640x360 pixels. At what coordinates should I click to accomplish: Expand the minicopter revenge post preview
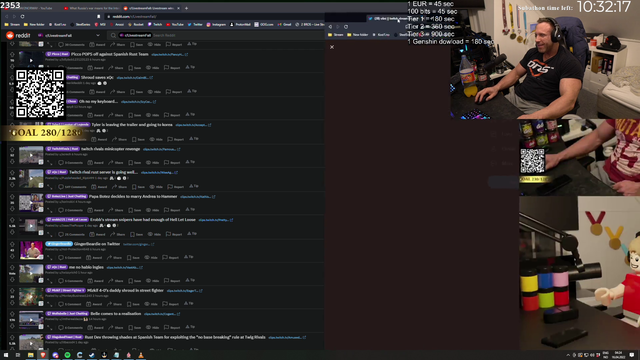pyautogui.click(x=49, y=163)
